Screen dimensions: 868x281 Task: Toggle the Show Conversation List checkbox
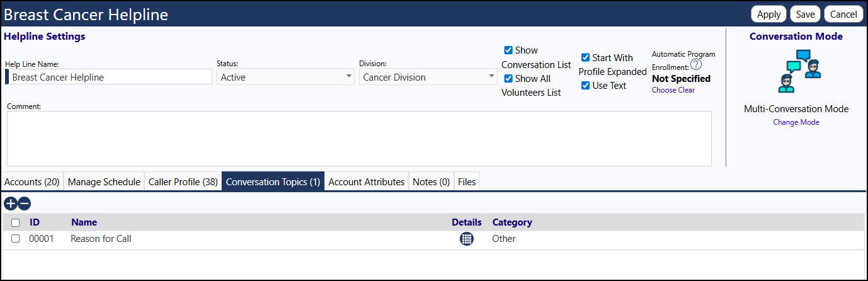pos(508,50)
